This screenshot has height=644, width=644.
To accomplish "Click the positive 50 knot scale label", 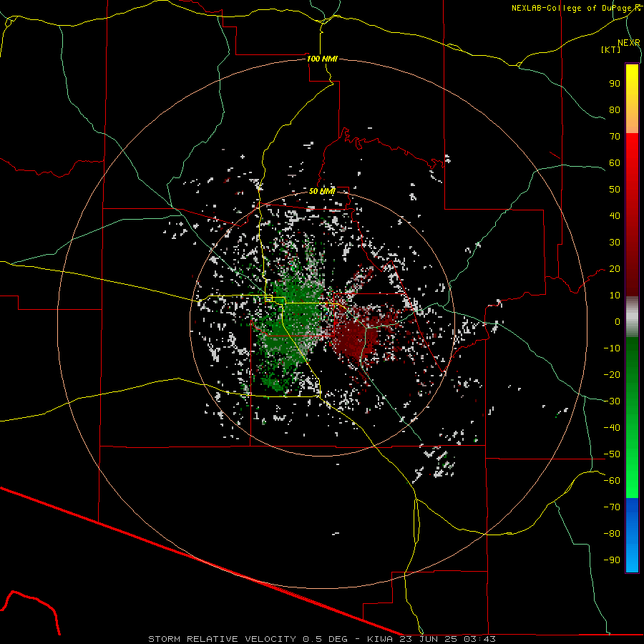I will point(615,190).
